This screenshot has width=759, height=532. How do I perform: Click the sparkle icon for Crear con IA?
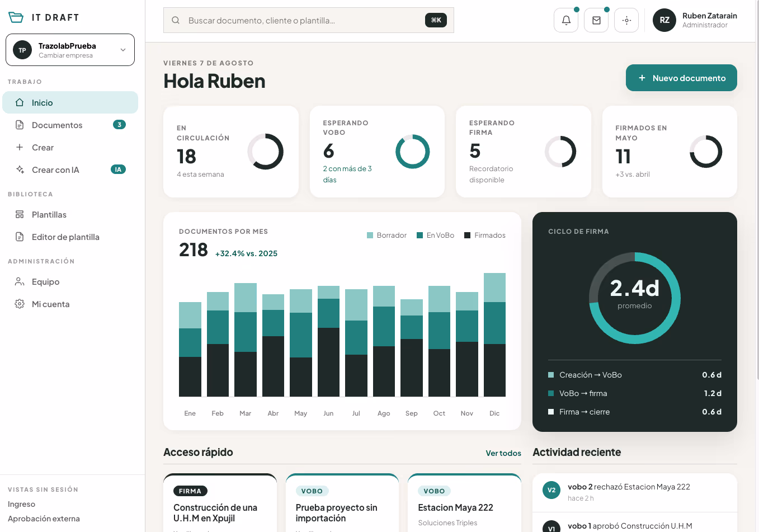pos(20,170)
